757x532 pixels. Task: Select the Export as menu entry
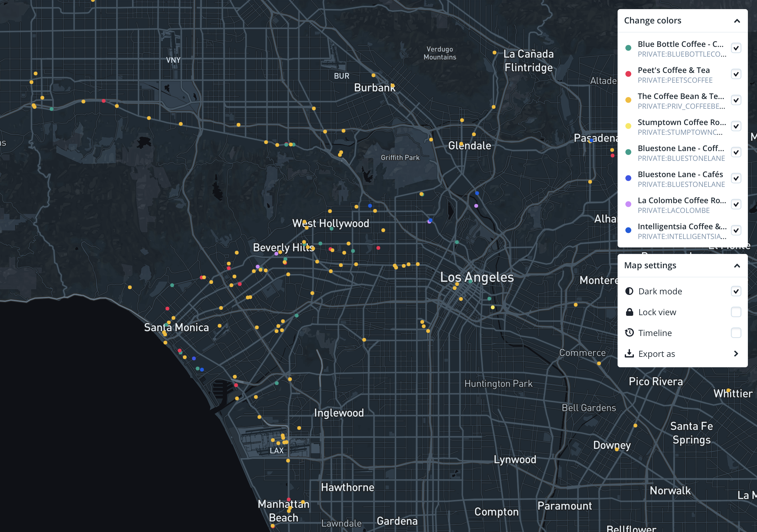[x=656, y=354]
